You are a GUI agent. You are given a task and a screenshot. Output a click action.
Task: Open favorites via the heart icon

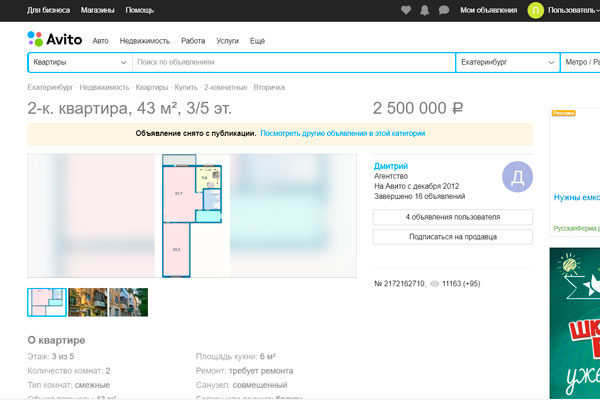coord(405,10)
